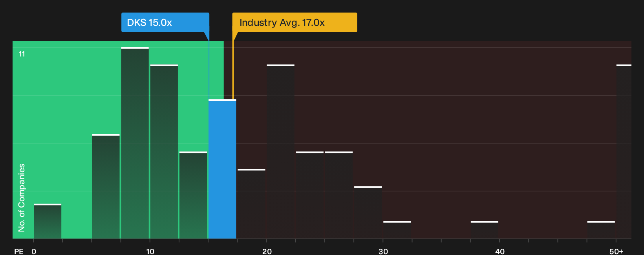Click the small bar just below PE 40
The image size is (644, 255).
click(x=485, y=230)
